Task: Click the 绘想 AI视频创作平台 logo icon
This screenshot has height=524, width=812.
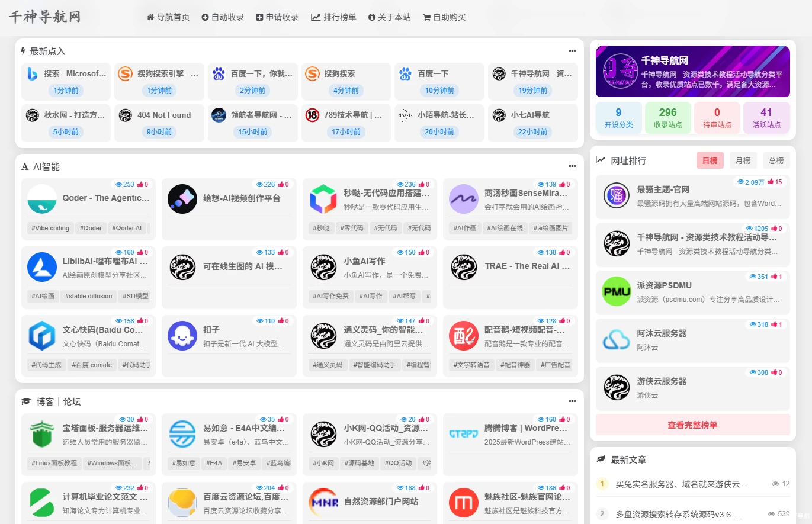Action: (x=182, y=198)
